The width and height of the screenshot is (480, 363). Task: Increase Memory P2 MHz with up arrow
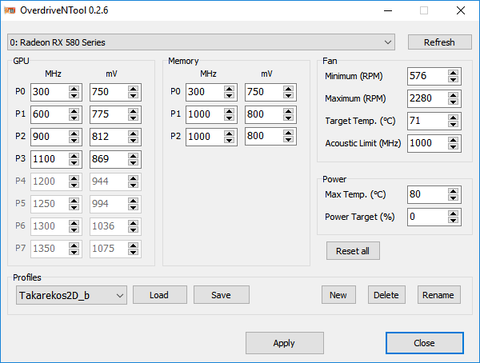click(229, 133)
